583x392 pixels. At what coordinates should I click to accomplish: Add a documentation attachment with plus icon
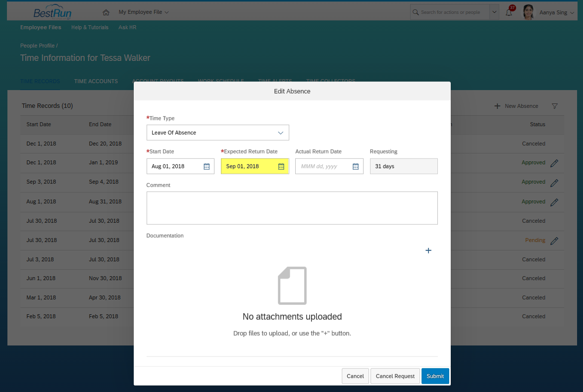[428, 250]
